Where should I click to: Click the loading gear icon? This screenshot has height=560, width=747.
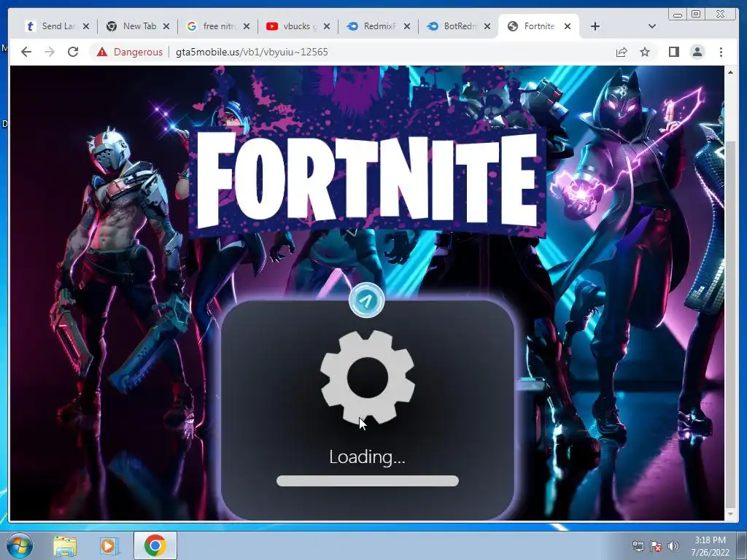tap(368, 377)
